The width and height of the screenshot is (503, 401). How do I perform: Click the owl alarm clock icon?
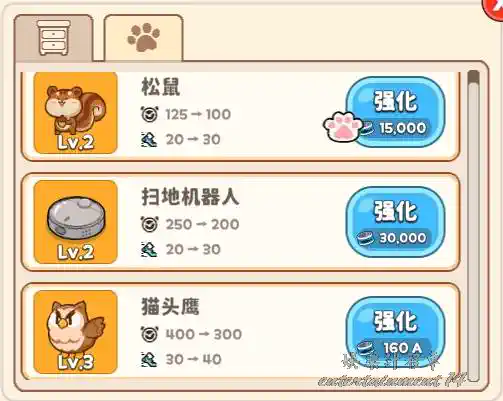coord(149,334)
